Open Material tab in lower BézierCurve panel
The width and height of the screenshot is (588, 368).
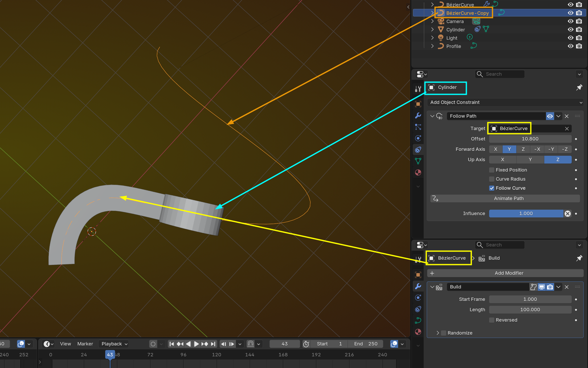point(418,332)
